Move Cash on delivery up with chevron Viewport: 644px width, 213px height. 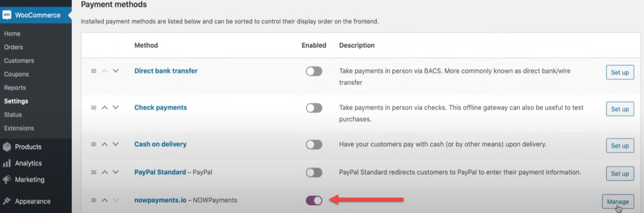[x=105, y=144]
